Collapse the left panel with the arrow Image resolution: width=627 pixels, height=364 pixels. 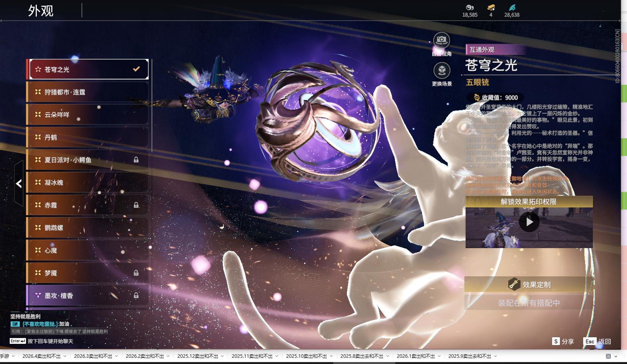point(19,183)
